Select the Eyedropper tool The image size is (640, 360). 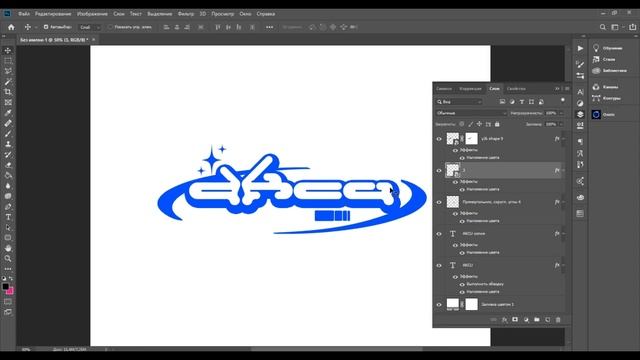tap(8, 113)
